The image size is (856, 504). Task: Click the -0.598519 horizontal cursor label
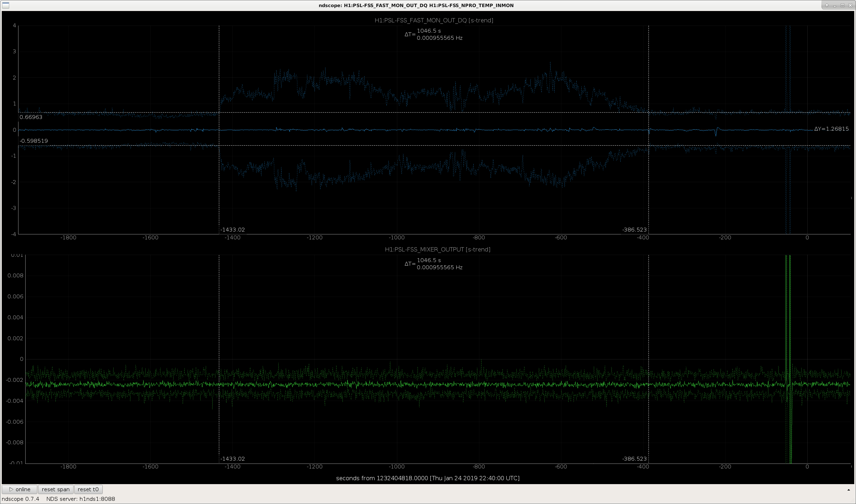(x=34, y=141)
